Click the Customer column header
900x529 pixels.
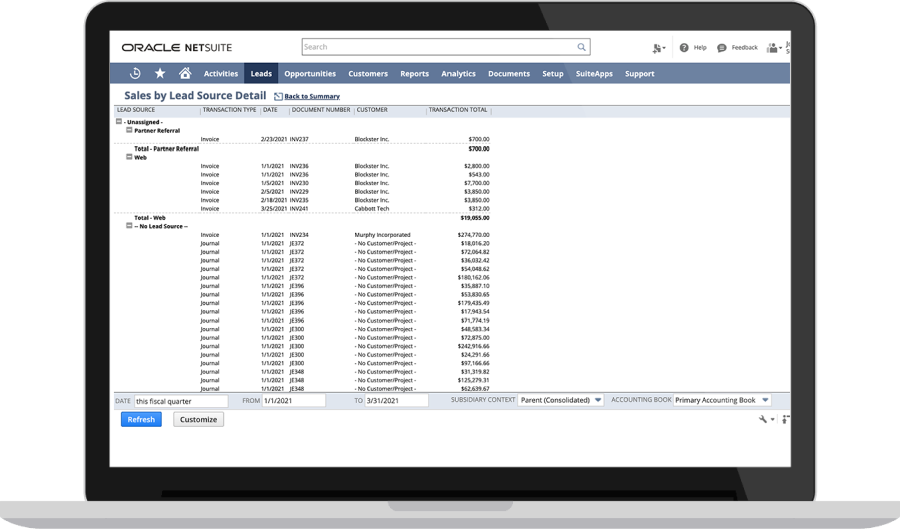(372, 110)
